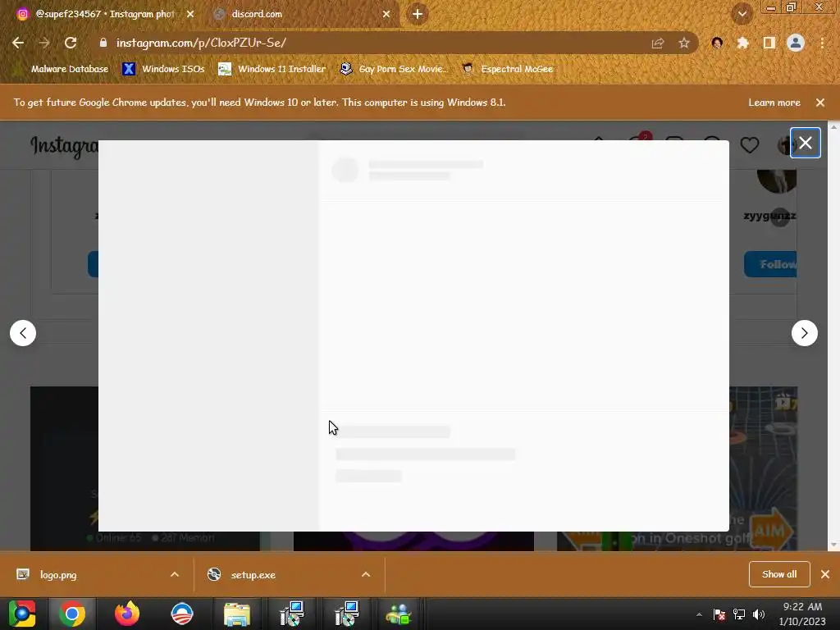Open Windows 11 Installer bookmark
Screen dimensions: 840x630
pos(272,69)
